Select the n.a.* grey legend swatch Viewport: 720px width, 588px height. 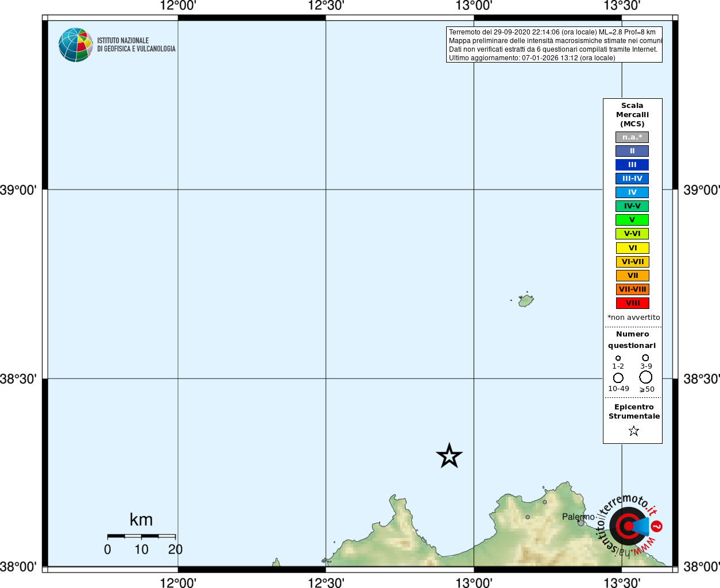[632, 137]
